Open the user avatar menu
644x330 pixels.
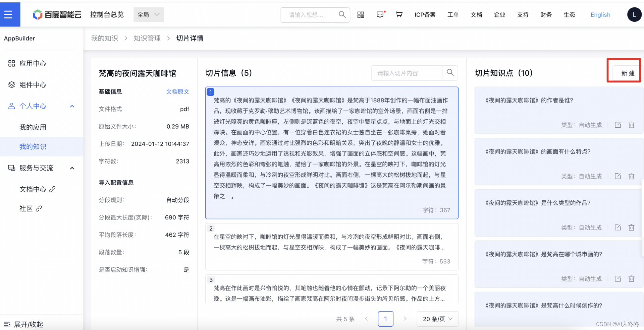tap(634, 14)
